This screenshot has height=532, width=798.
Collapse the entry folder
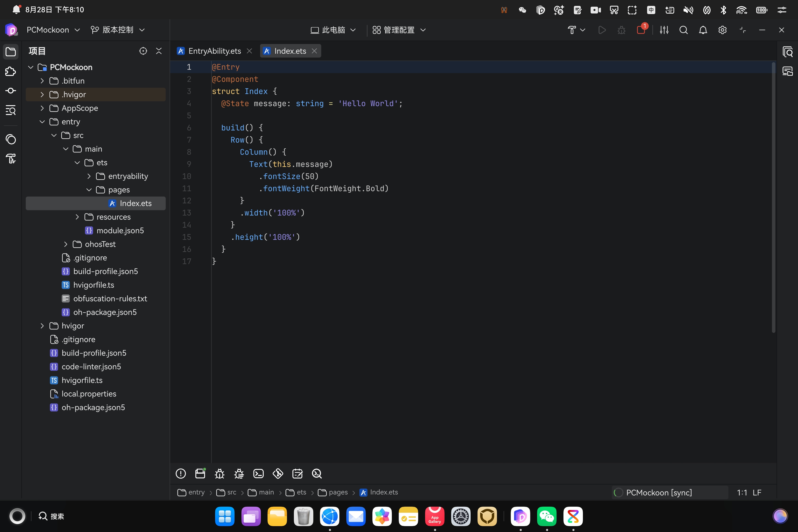[x=42, y=121]
